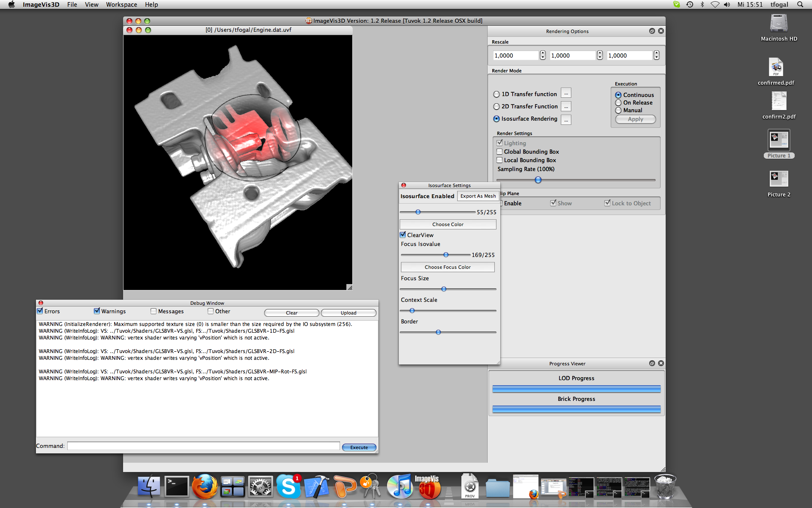The image size is (812, 508).
Task: Set execution to On Release
Action: tap(634, 102)
